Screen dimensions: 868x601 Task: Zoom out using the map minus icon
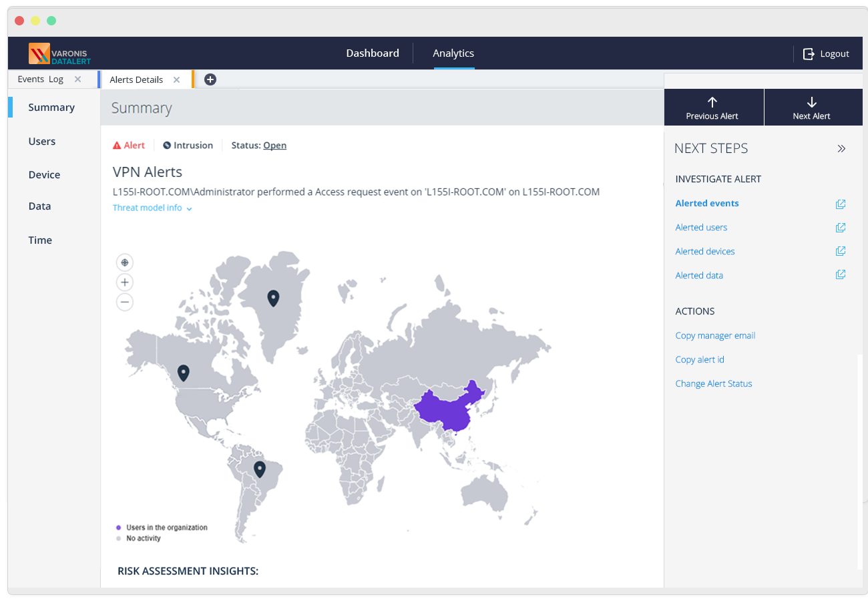(x=125, y=302)
